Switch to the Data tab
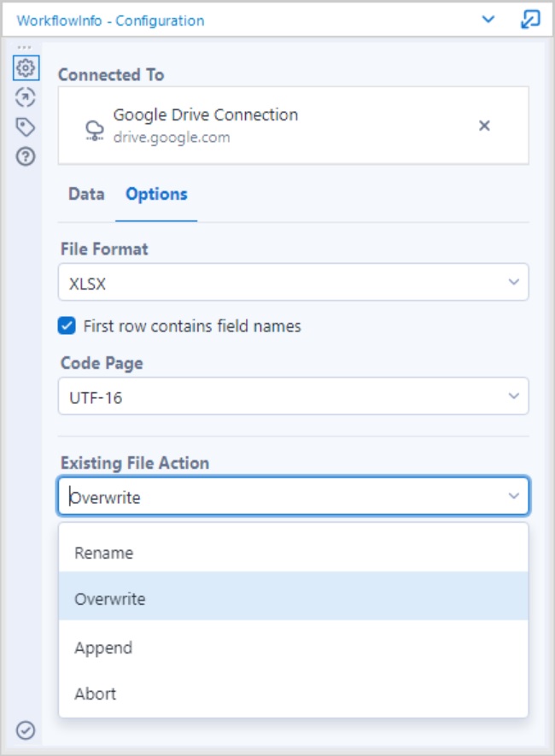The width and height of the screenshot is (555, 756). pyautogui.click(x=86, y=194)
